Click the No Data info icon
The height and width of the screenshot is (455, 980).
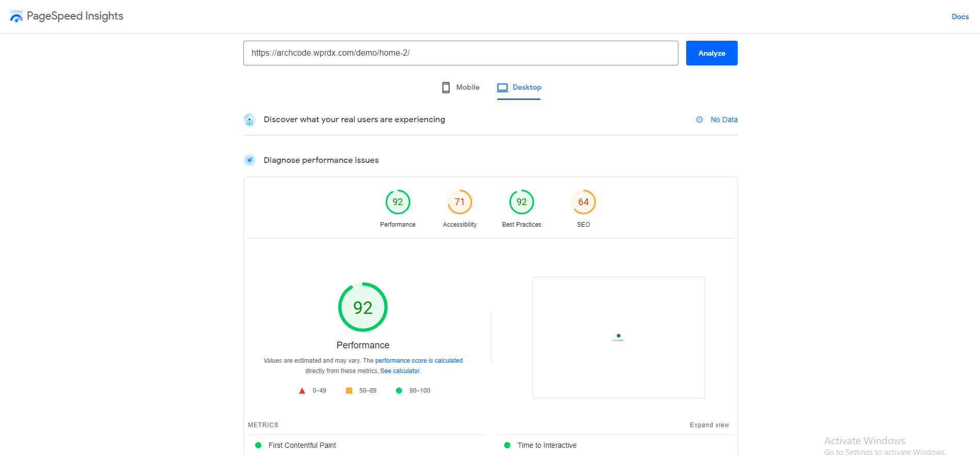pos(700,120)
